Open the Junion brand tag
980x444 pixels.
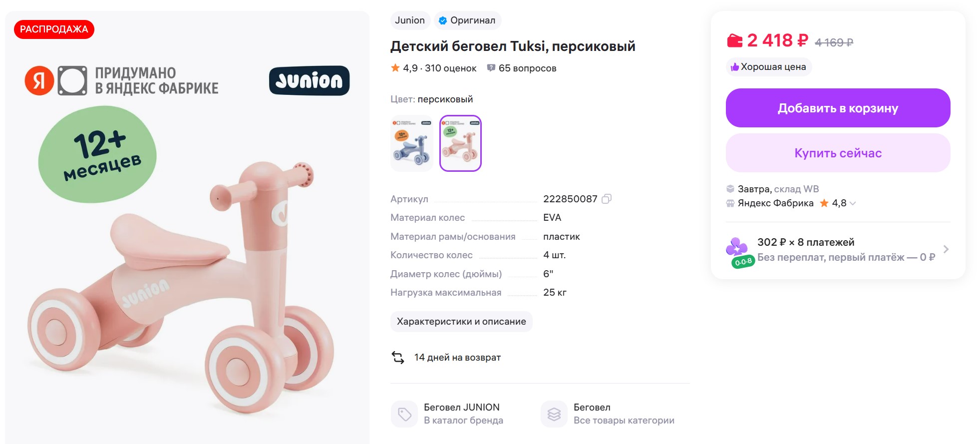click(410, 20)
